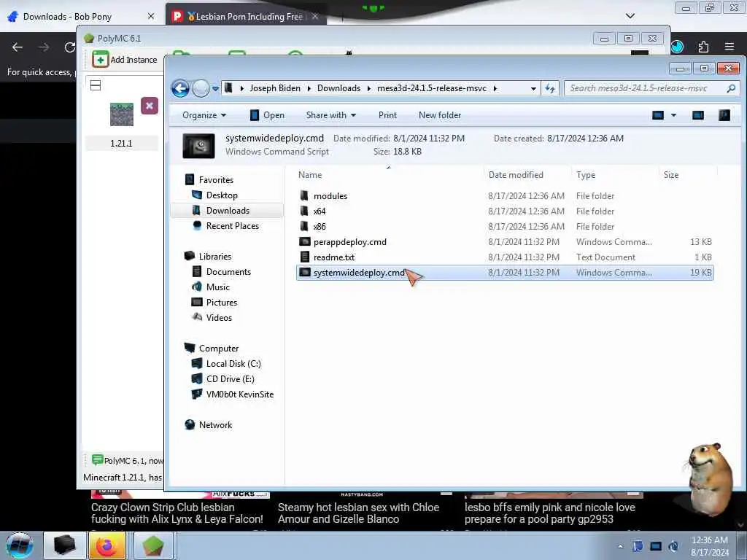This screenshot has height=560, width=747.
Task: Click the PolyMC taskbar icon
Action: (153, 545)
